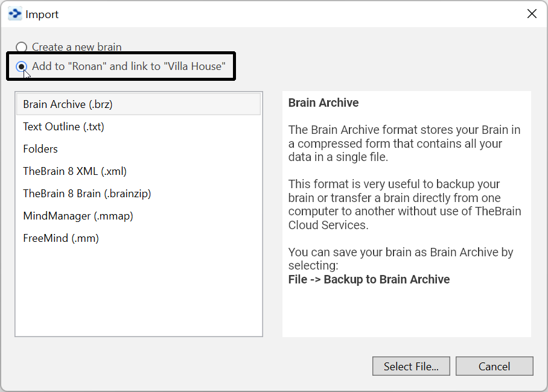Select MindManager (.mmap) import type

pos(78,216)
